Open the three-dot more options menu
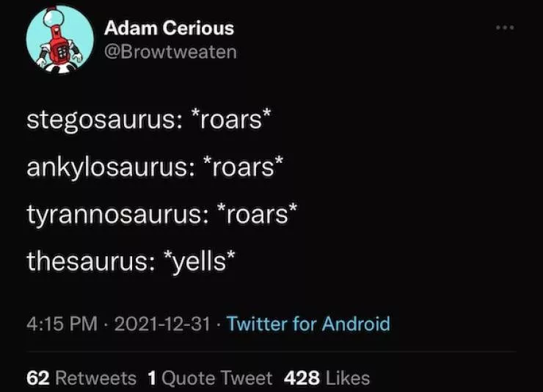543x392 pixels. point(504,29)
